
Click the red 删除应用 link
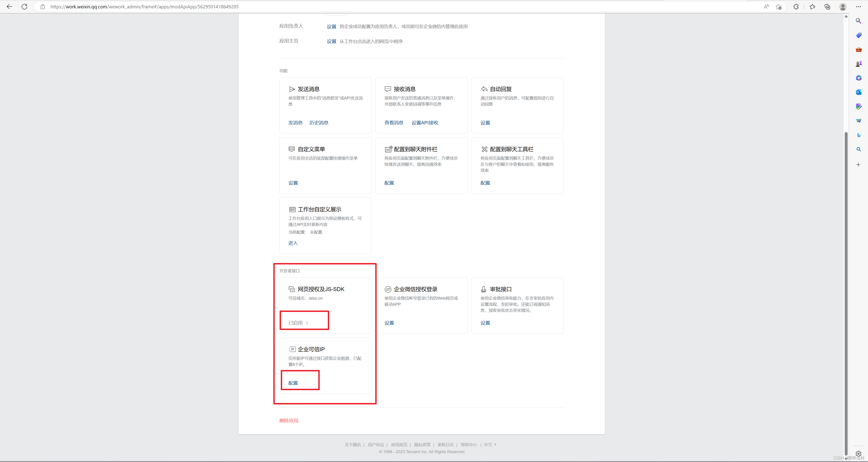289,421
